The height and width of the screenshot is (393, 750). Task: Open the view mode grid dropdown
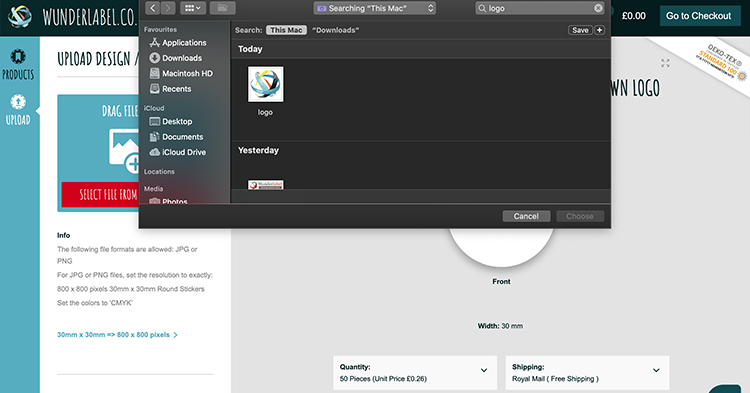(x=193, y=8)
